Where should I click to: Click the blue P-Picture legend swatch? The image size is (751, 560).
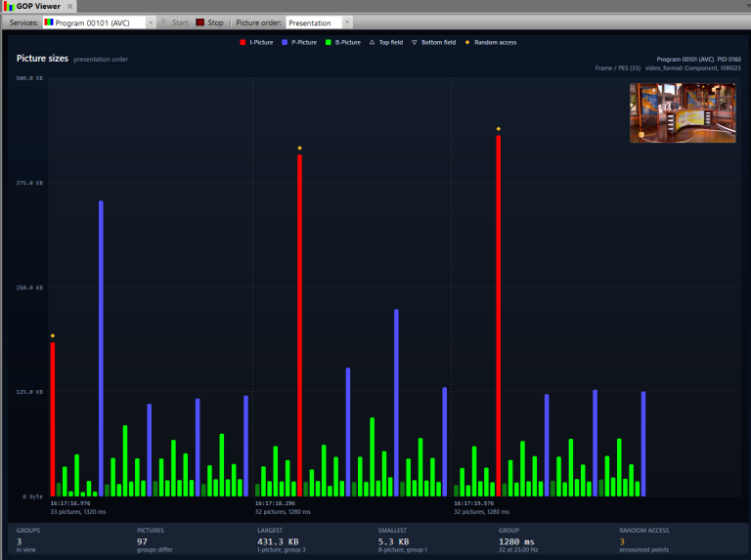pos(285,43)
